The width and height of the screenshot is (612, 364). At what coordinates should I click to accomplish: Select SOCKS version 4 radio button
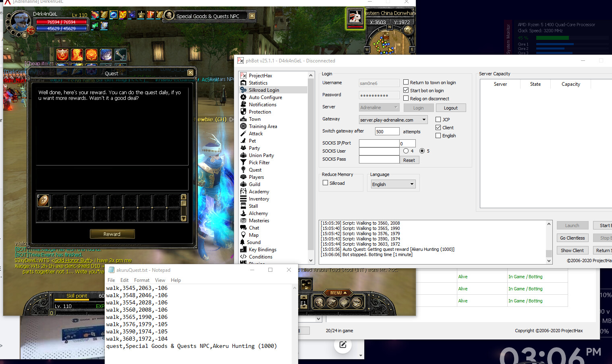coord(406,151)
